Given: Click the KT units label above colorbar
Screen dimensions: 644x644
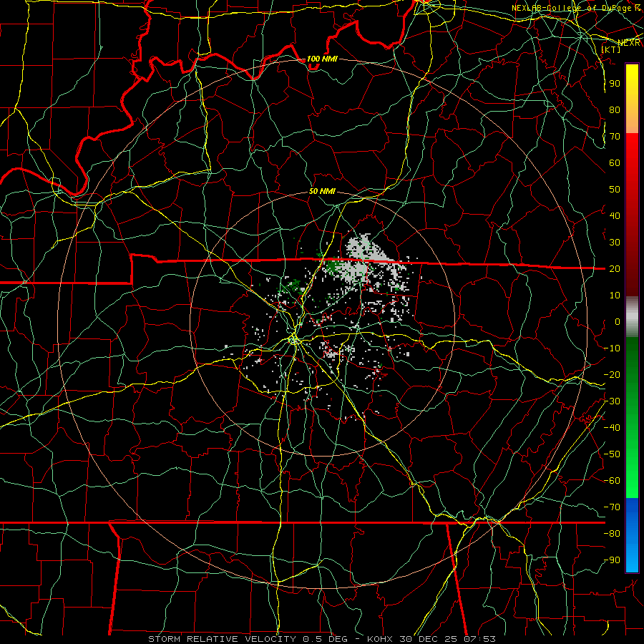Looking at the screenshot, I should [611, 49].
